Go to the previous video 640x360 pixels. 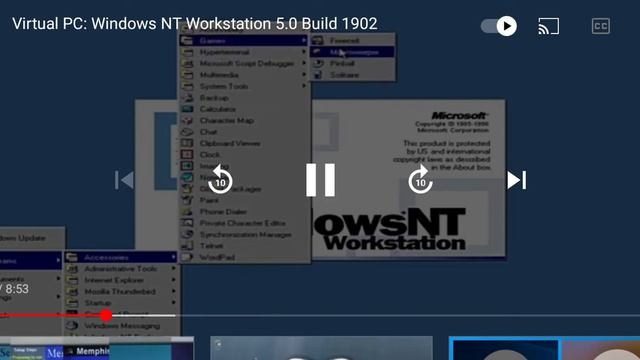click(x=124, y=180)
